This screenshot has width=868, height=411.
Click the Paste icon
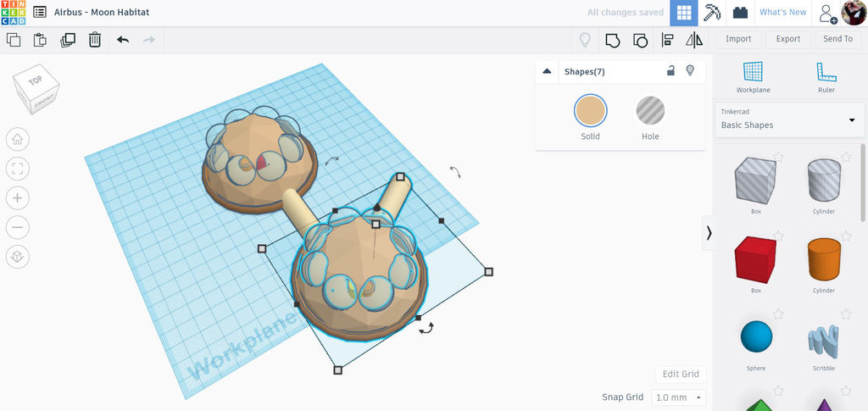coord(40,40)
